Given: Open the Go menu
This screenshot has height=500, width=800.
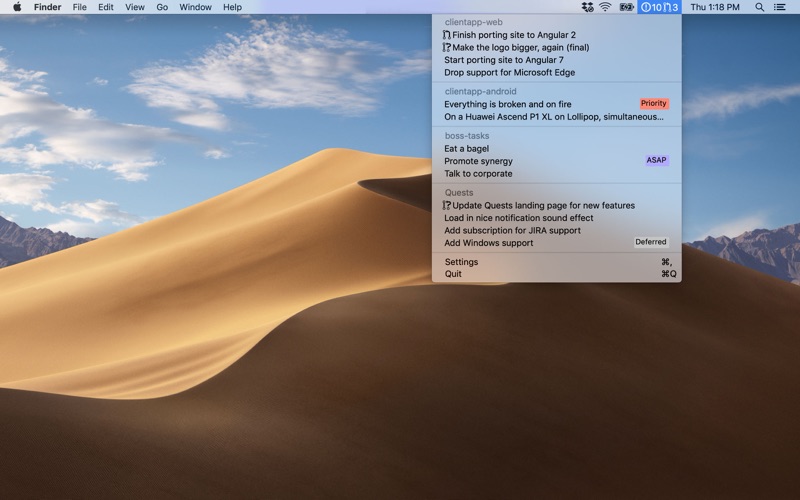Looking at the screenshot, I should (x=162, y=7).
